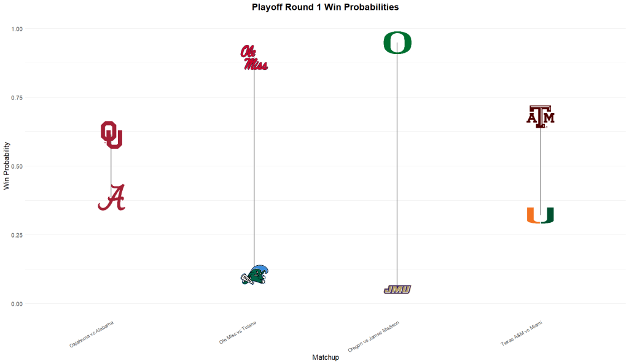
Task: Click the Miami U logo
Action: coord(540,215)
